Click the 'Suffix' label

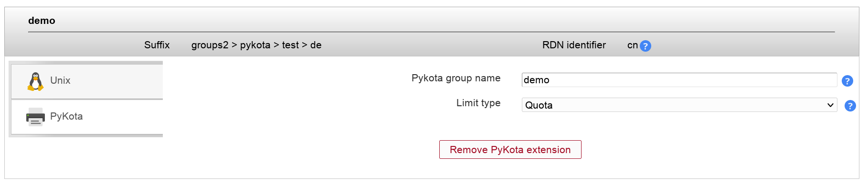(x=157, y=45)
